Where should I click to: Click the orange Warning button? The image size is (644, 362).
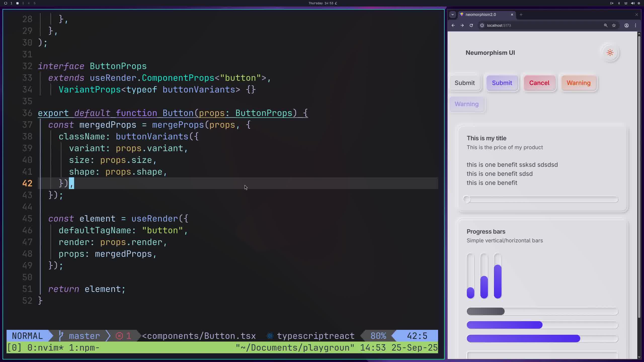578,83
